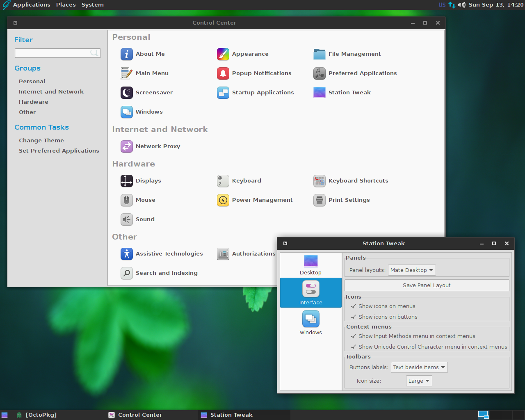Open the Mouse icon
The image size is (525, 420).
(127, 200)
